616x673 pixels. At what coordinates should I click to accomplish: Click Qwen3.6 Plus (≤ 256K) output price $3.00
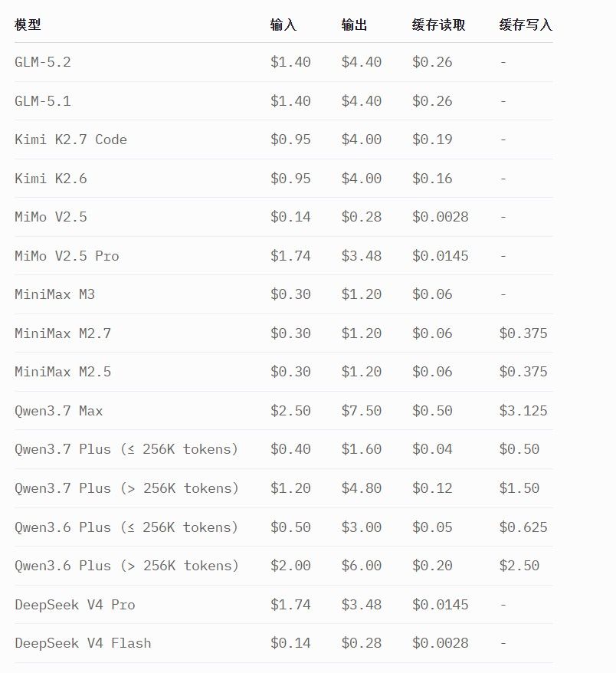361,527
